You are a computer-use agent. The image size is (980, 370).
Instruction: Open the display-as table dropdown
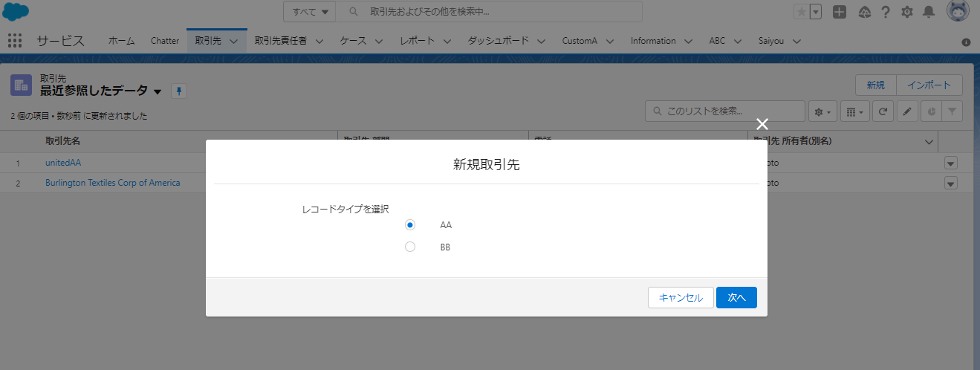click(x=854, y=111)
